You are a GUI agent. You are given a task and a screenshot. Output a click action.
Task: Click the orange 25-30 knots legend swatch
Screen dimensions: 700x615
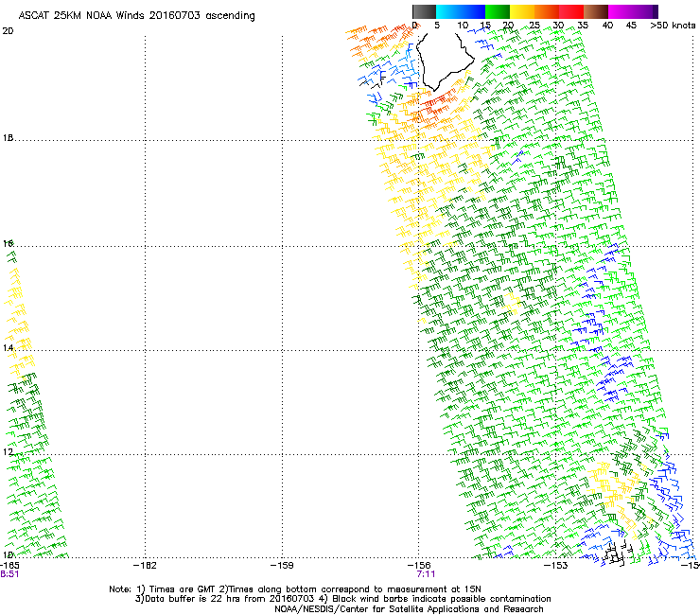point(547,11)
